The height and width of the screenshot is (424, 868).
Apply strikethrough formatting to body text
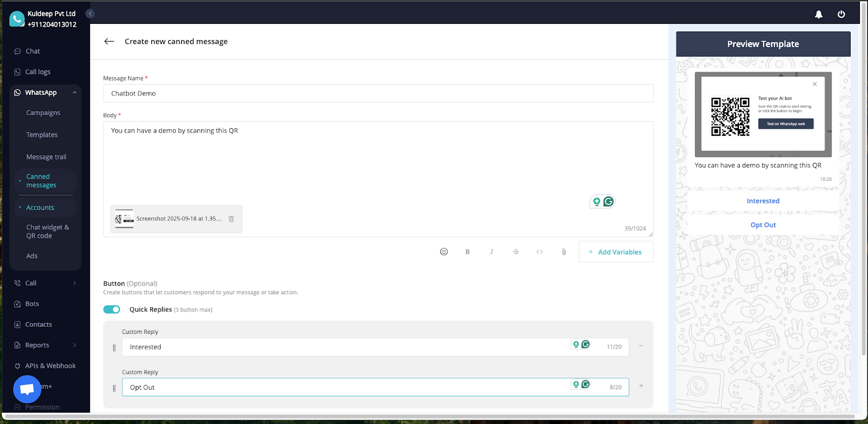[x=515, y=252]
